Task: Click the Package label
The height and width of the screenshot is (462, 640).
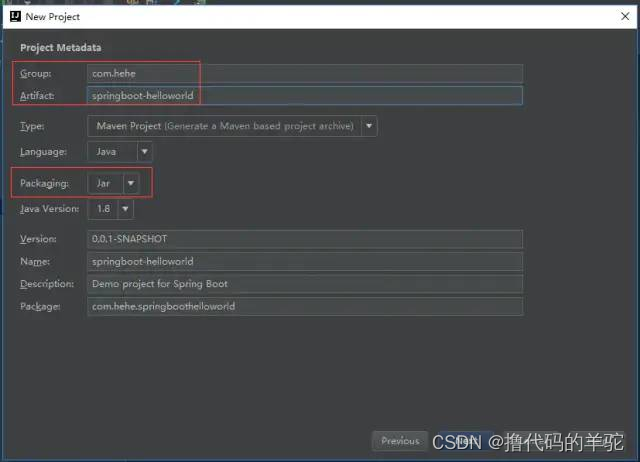Action: pos(40,307)
